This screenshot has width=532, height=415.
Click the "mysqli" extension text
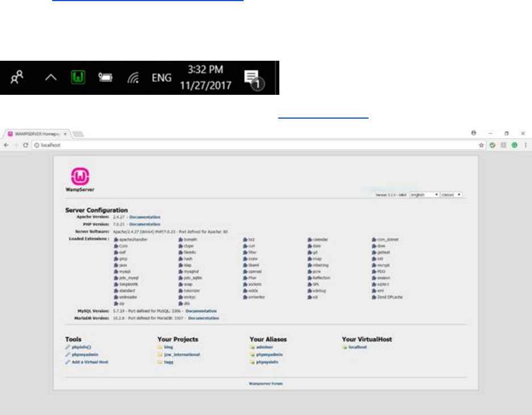pyautogui.click(x=125, y=272)
